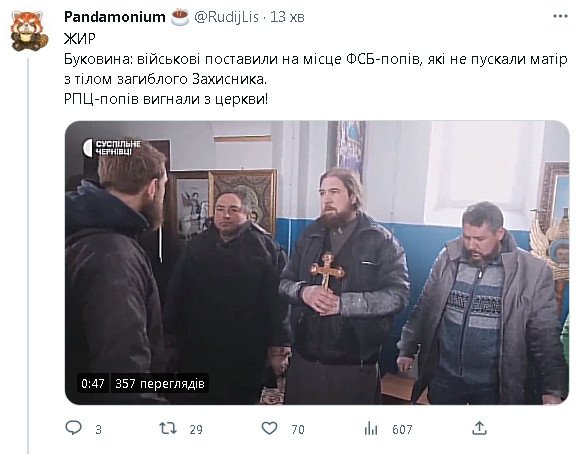Screen dimensions: 579x454
Task: Click the 0:47 video duration badge
Action: tap(93, 383)
